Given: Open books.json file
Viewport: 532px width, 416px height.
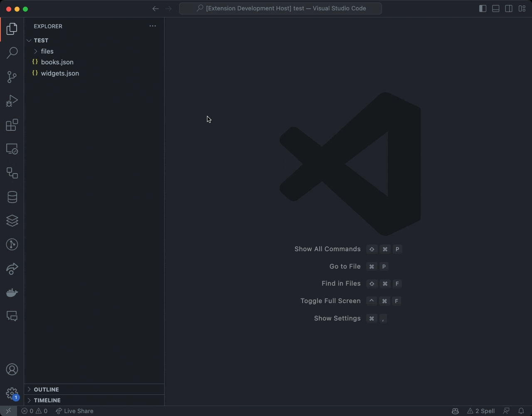Looking at the screenshot, I should [x=94, y=62].
